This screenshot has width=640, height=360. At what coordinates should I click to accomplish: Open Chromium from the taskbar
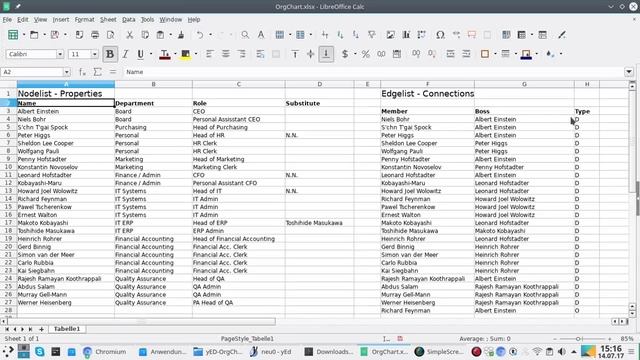click(x=104, y=351)
